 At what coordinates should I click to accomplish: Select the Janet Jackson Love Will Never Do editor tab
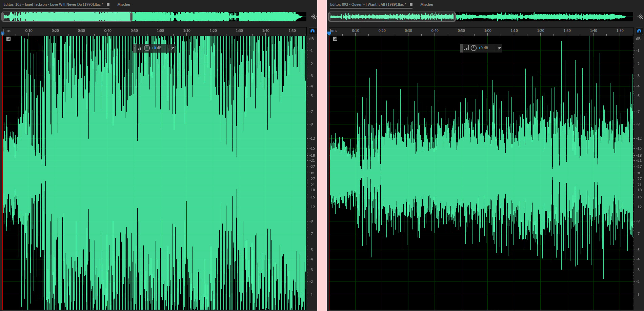53,4
